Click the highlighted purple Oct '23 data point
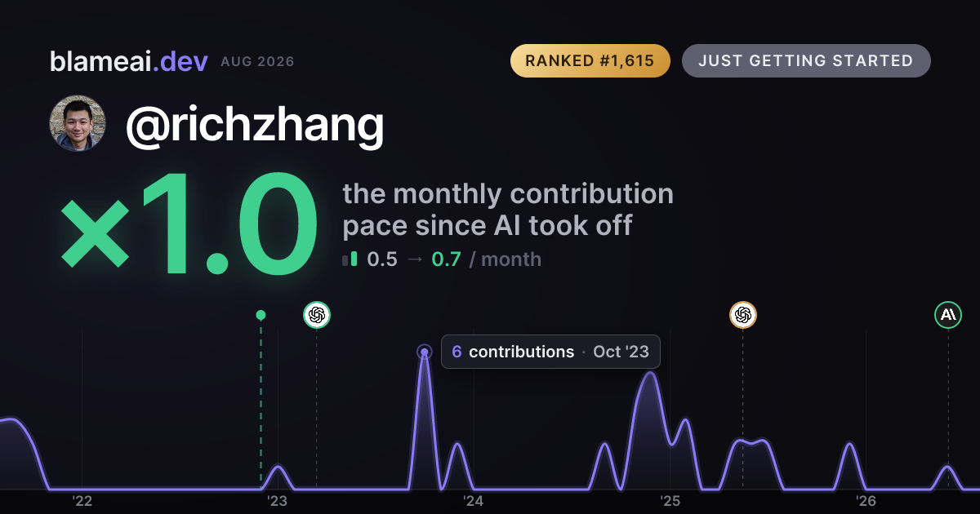Screen dimensions: 980x514 [424, 352]
